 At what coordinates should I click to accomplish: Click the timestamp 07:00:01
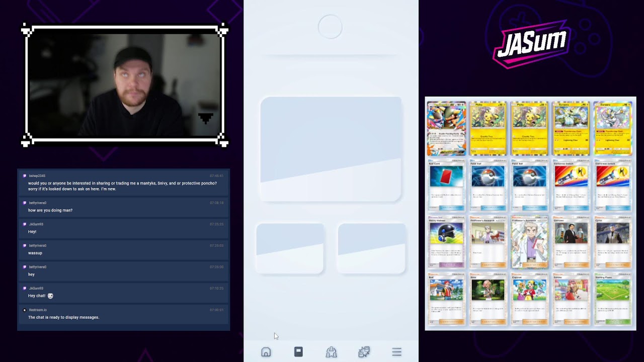(217, 310)
